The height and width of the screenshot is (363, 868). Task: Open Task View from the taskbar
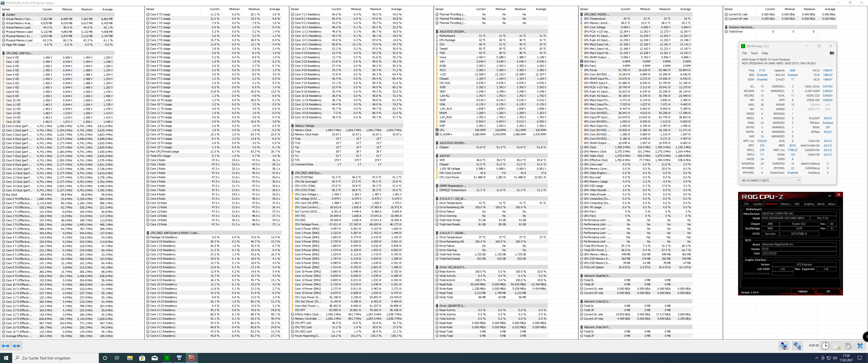(x=117, y=358)
